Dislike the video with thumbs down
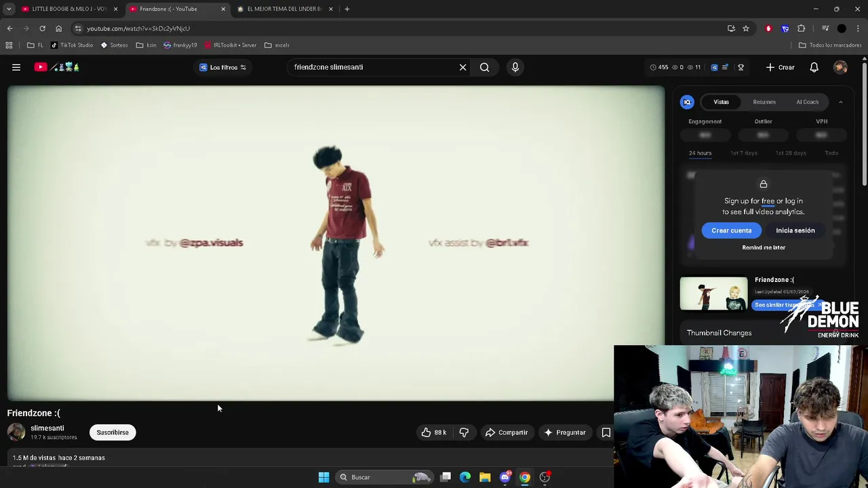868x488 pixels. (464, 432)
